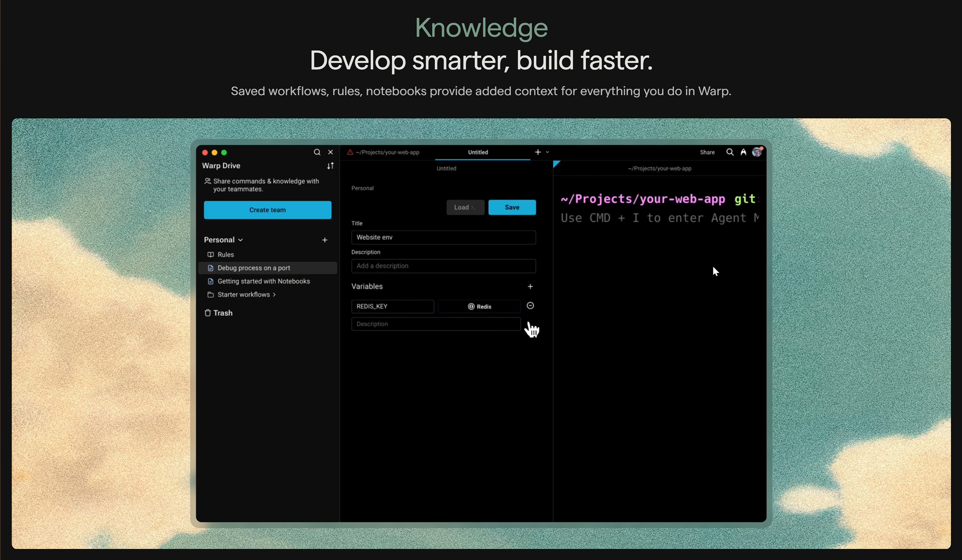Add a new item to Personal
This screenshot has width=962, height=560.
tap(325, 240)
